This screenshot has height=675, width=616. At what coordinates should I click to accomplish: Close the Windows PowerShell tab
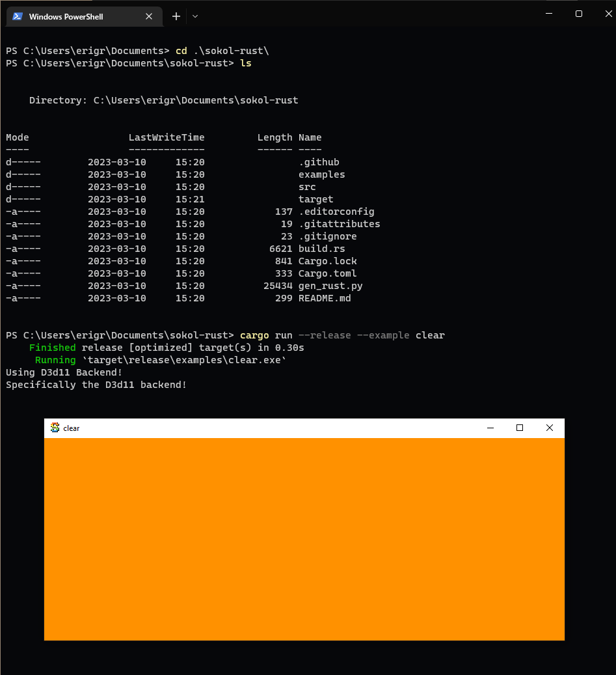149,16
